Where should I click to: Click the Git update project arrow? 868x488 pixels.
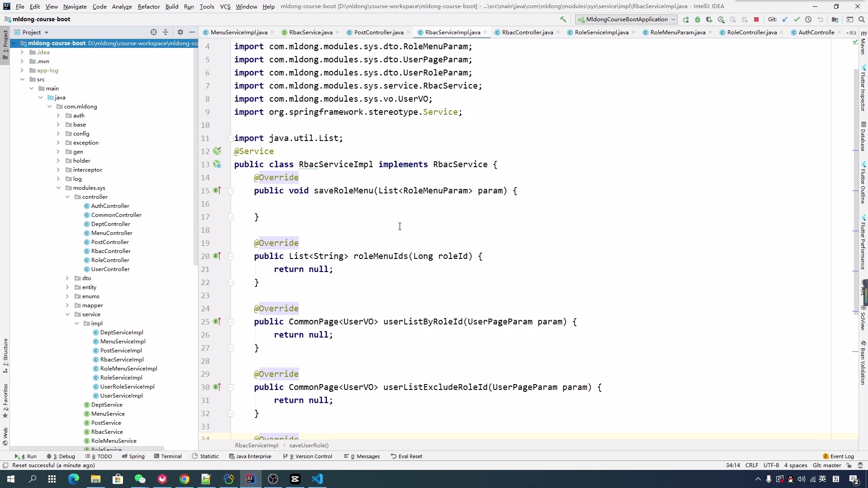785,19
